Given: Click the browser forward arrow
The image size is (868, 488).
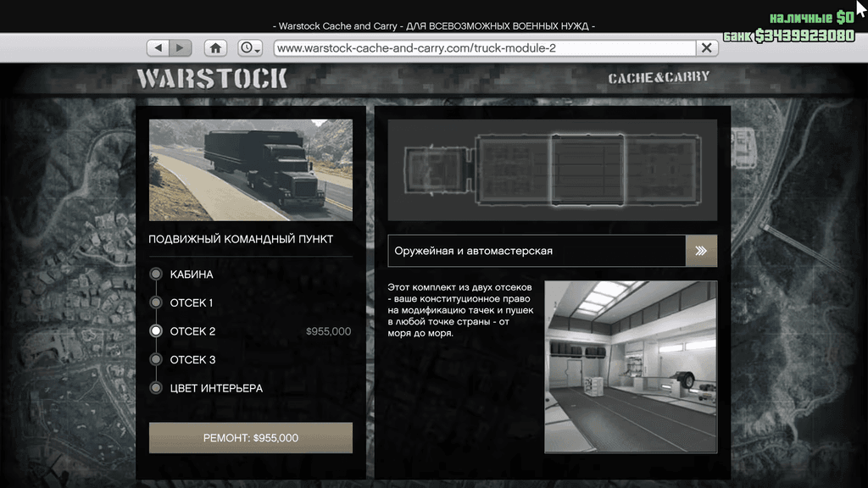Looking at the screenshot, I should point(181,47).
